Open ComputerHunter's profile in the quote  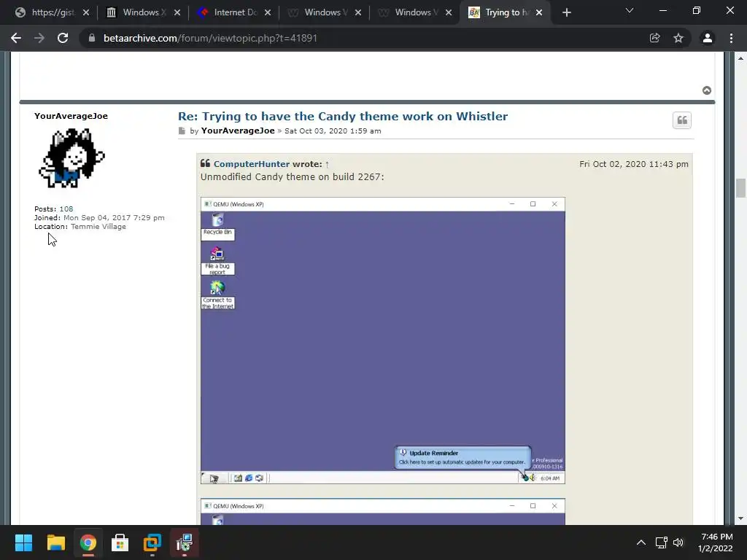point(252,164)
